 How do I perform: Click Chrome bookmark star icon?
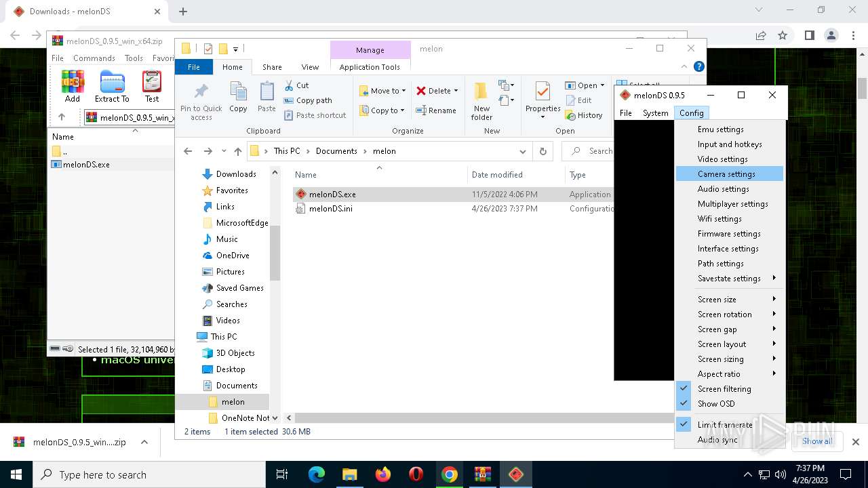pos(783,35)
